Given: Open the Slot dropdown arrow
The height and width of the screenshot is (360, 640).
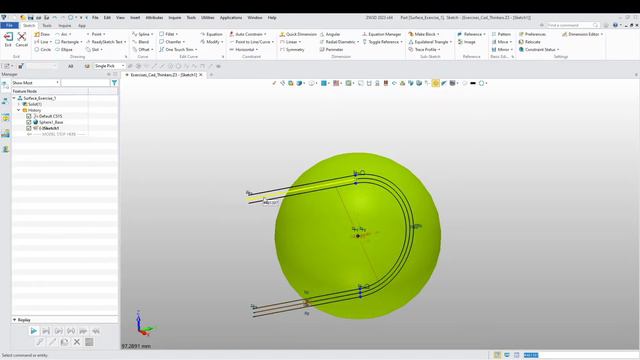Looking at the screenshot, I should (101, 50).
